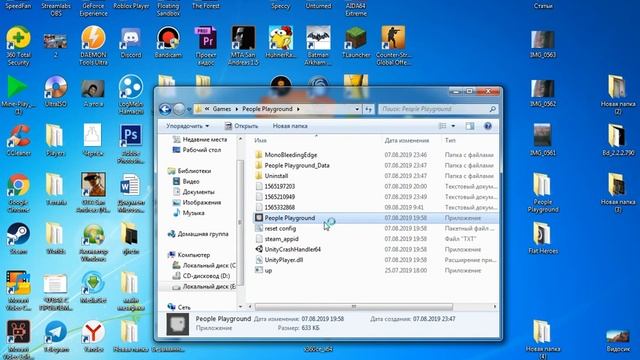Select Музыка library in navigation pane

pyautogui.click(x=188, y=213)
